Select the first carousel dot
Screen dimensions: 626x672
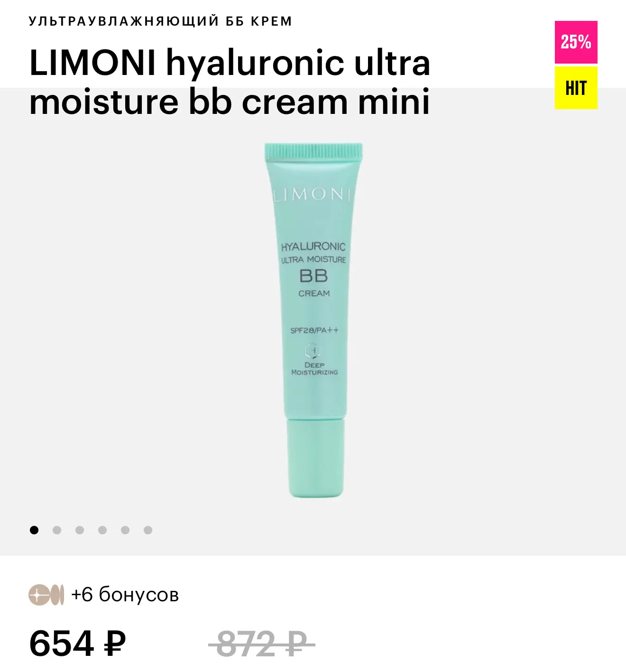coord(34,530)
